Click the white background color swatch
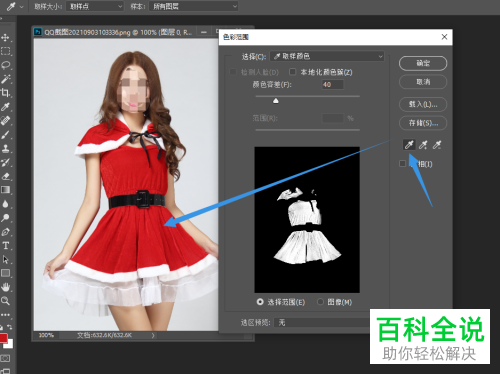 (x=9, y=344)
